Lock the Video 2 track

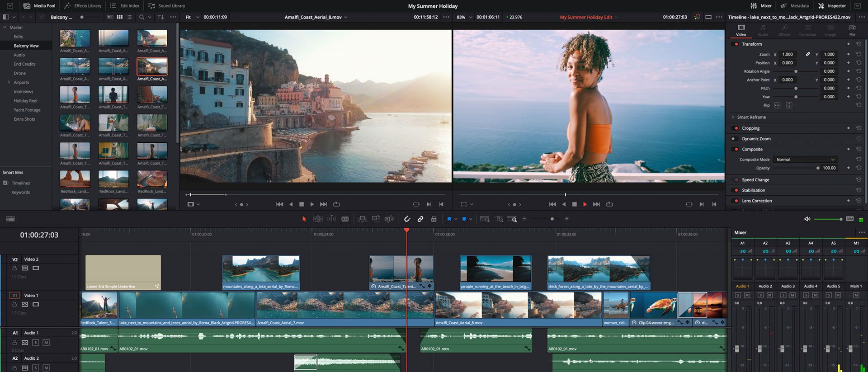coord(14,268)
